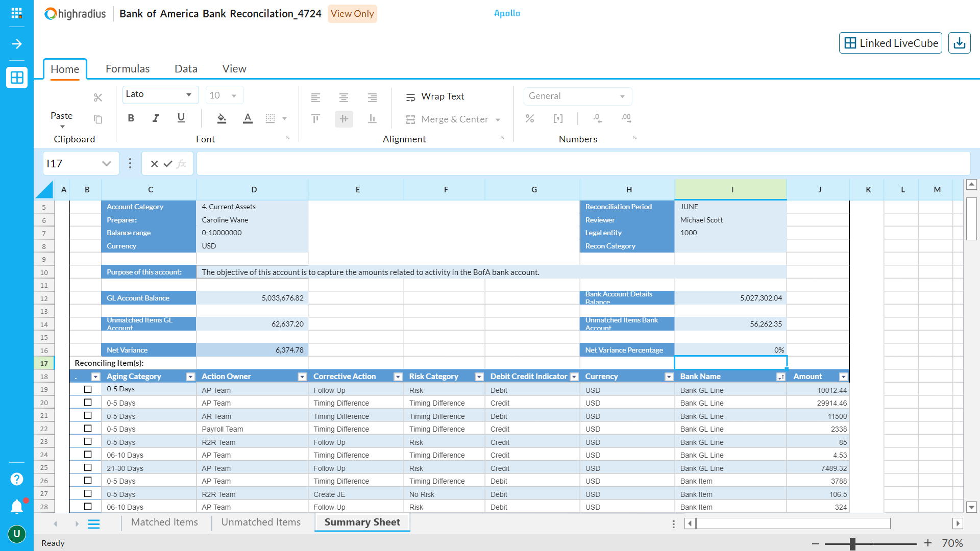Click the fill color bucket icon
The width and height of the screenshot is (980, 551).
pos(222,118)
